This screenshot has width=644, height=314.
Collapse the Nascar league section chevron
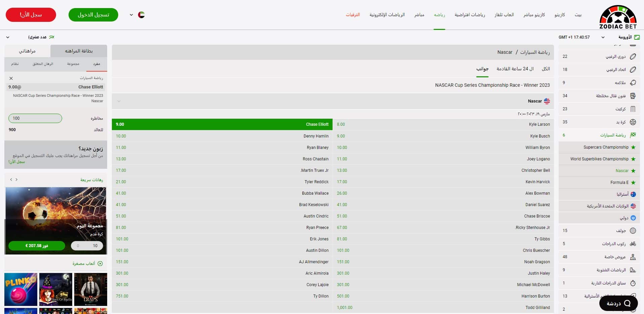119,101
